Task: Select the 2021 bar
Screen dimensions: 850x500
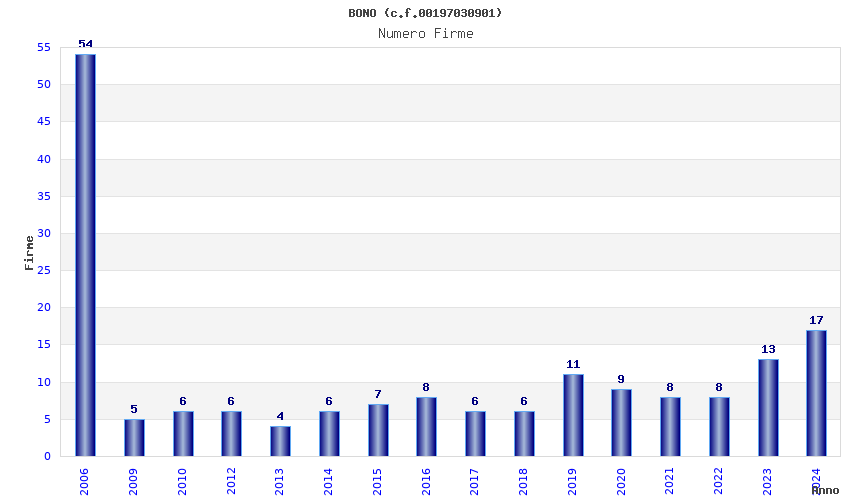Action: pos(671,427)
